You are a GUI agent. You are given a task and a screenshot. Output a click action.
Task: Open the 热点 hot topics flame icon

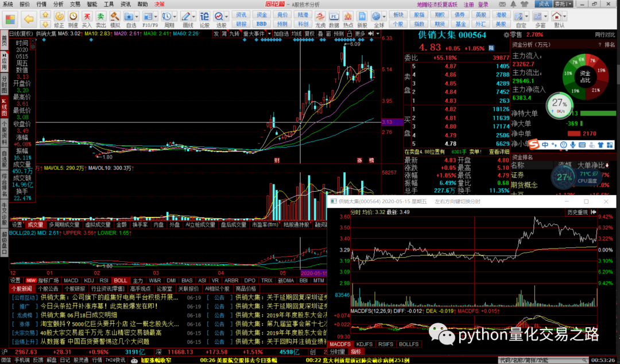coord(348,17)
